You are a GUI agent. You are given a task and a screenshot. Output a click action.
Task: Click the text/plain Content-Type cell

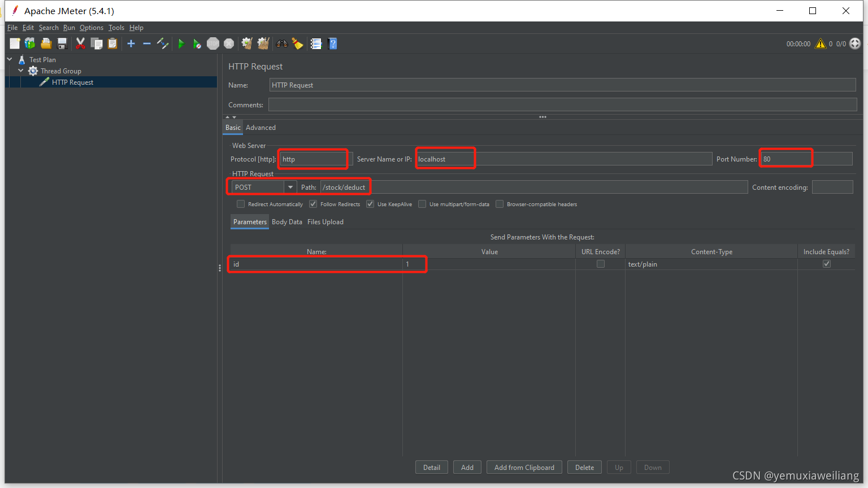coord(711,264)
